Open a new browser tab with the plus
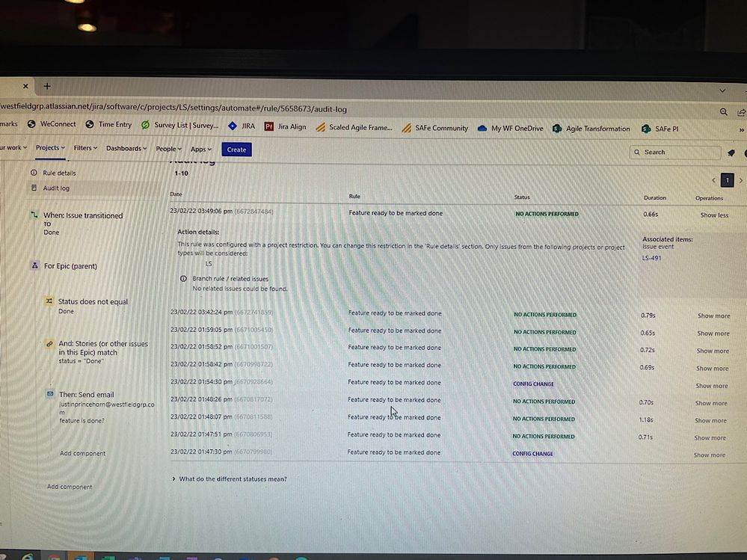 (x=47, y=86)
